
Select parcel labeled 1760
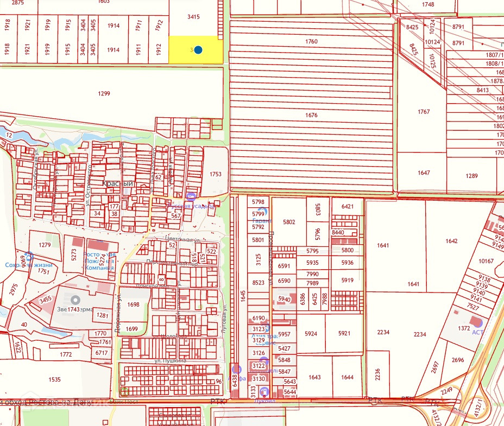coord(311,41)
